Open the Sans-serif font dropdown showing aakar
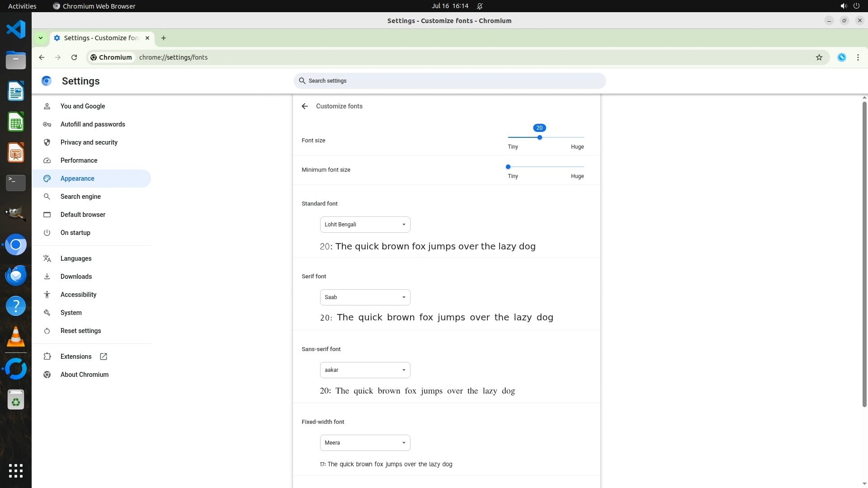 tap(365, 370)
